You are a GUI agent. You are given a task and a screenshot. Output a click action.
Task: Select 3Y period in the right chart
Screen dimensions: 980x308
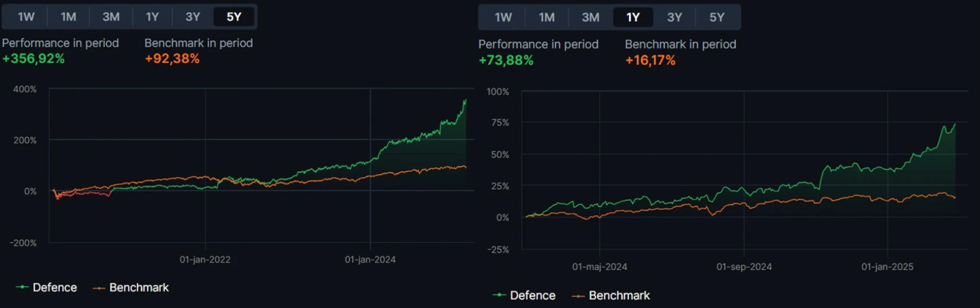coord(675,18)
